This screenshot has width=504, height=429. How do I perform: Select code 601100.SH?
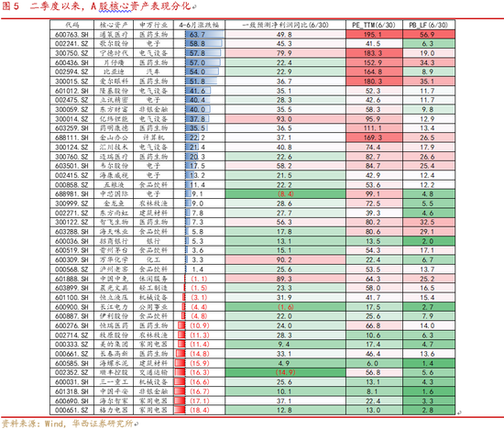(x=71, y=298)
